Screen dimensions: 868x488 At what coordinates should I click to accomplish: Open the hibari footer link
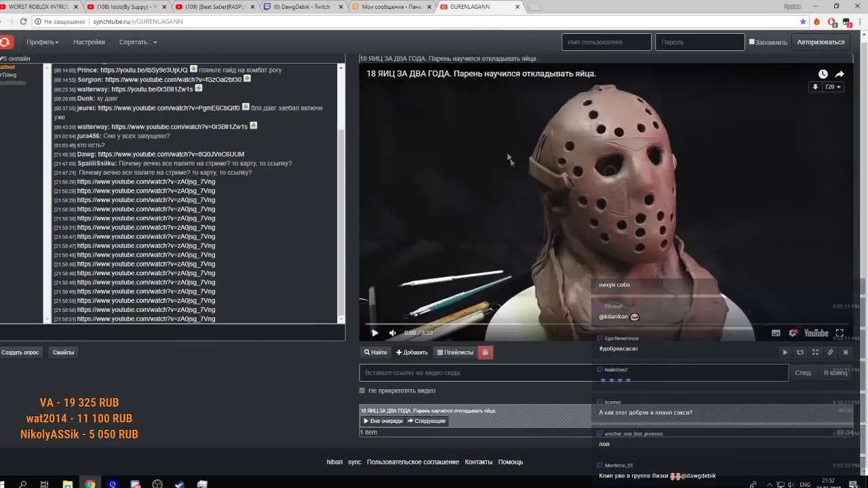(x=334, y=462)
